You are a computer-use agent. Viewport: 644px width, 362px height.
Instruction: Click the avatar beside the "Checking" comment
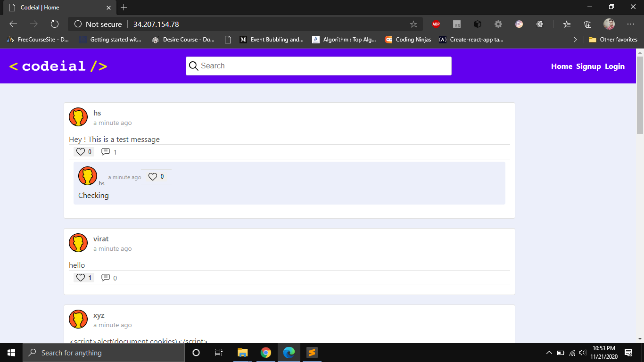pos(88,176)
